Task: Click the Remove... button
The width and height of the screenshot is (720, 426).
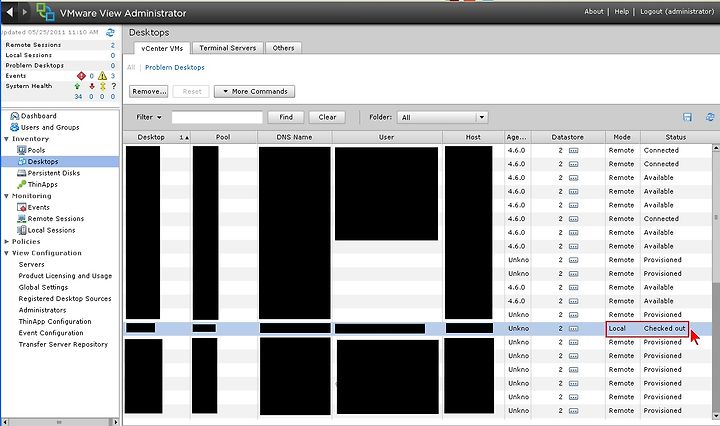Action: point(149,91)
